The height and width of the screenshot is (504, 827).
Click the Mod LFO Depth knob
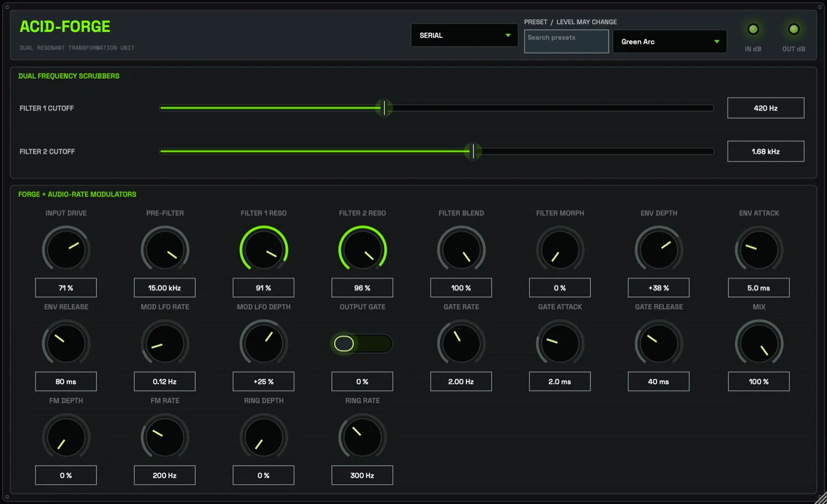264,343
